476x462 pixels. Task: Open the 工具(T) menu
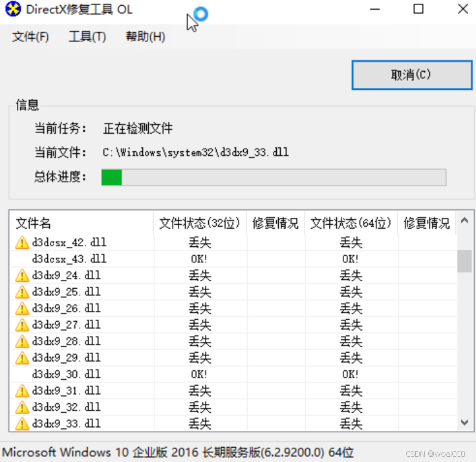tap(87, 37)
